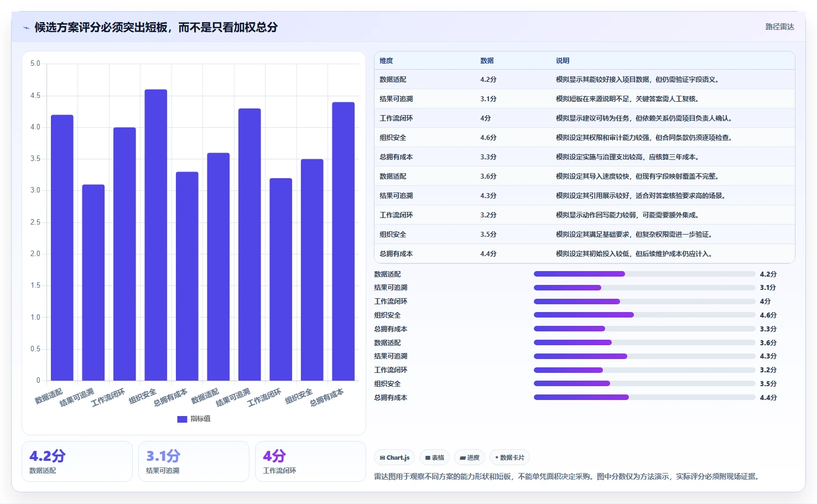
Task: Open the 4.2分 数据适配 summary card
Action: click(77, 461)
